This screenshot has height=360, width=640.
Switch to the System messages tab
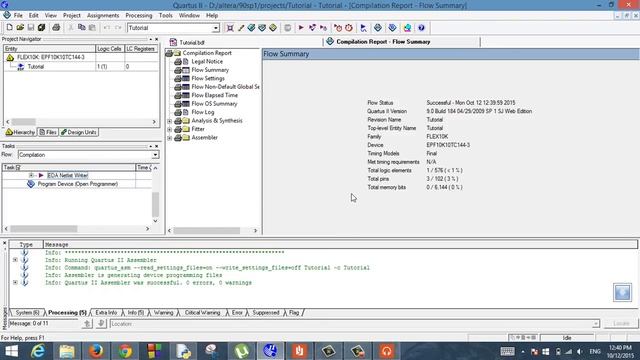tap(27, 313)
